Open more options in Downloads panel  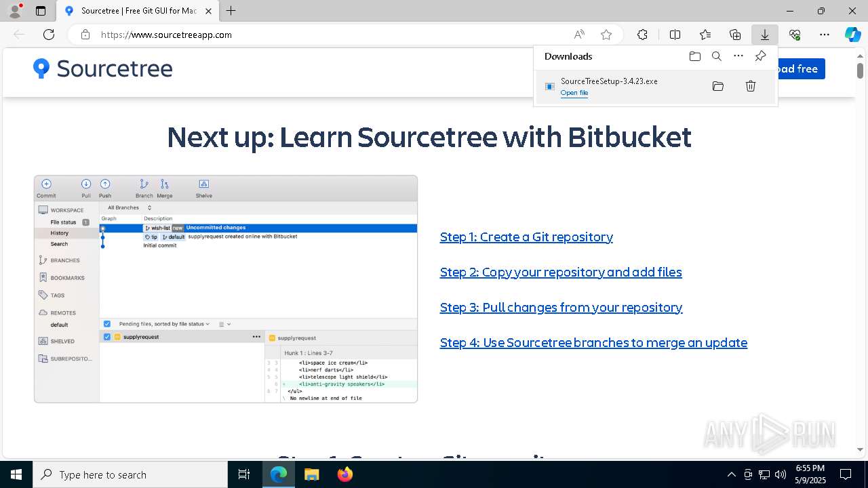click(738, 56)
